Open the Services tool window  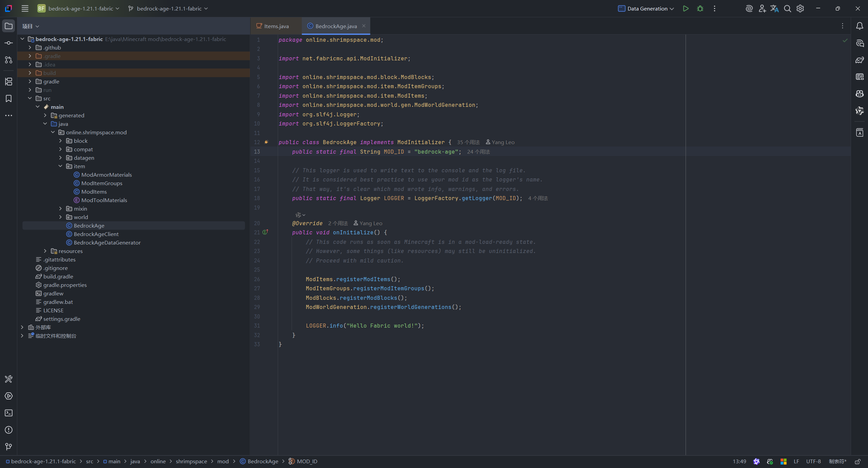tap(8, 396)
